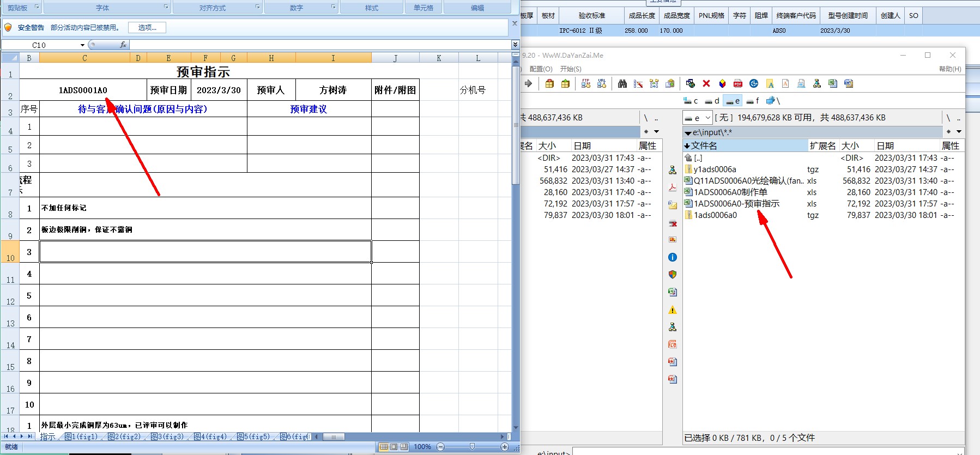The width and height of the screenshot is (980, 455).
Task: Click the Excel zoom out minus button
Action: pyautogui.click(x=440, y=447)
